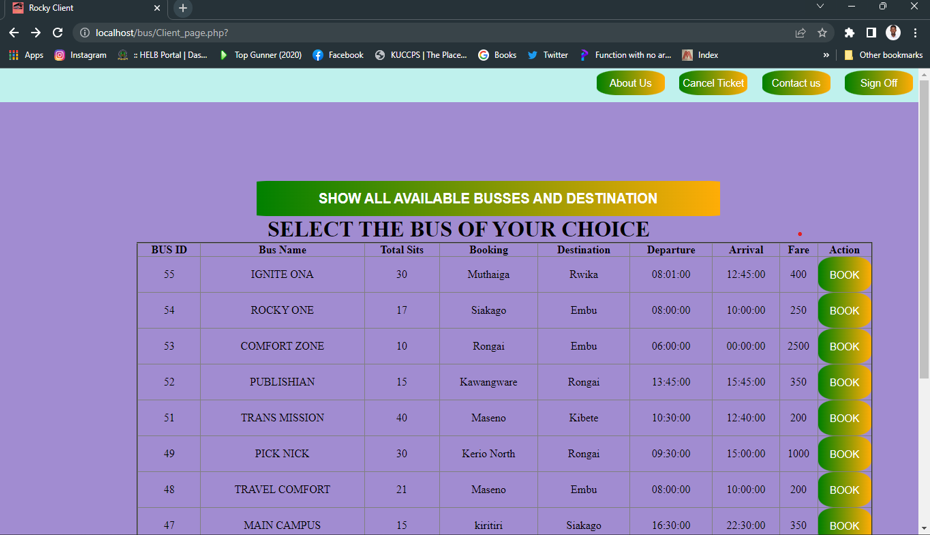Open the Instagram bookmark
Image resolution: width=932 pixels, height=535 pixels.
80,55
